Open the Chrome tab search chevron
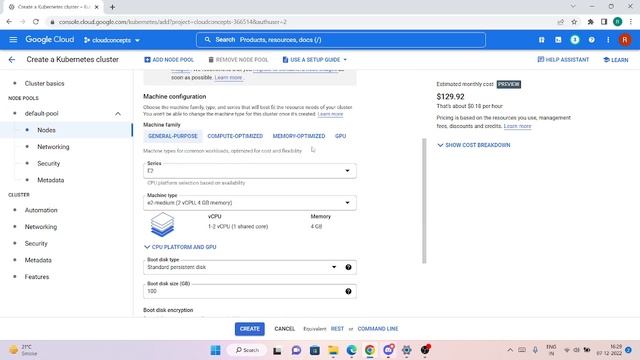640x360 pixels. click(x=573, y=7)
